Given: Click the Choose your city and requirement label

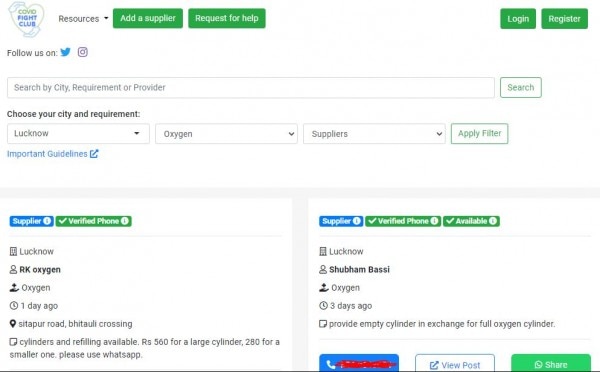Looking at the screenshot, I should tap(73, 114).
